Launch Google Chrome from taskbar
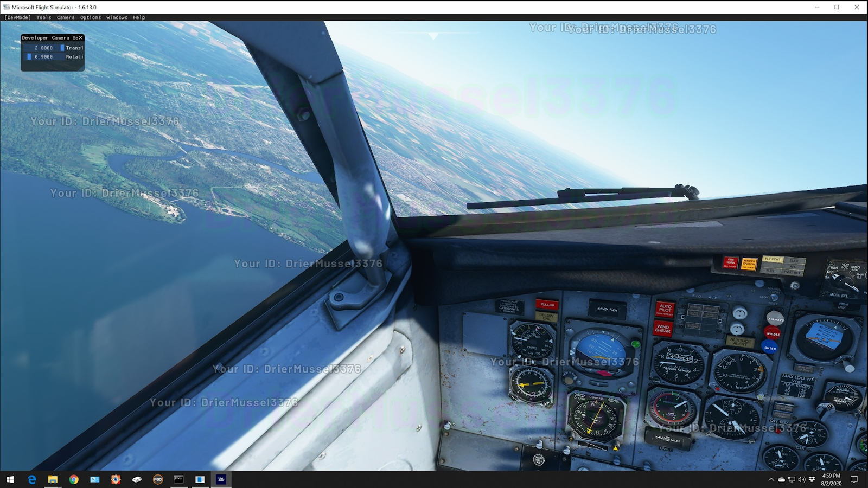The image size is (868, 488). [x=74, y=479]
